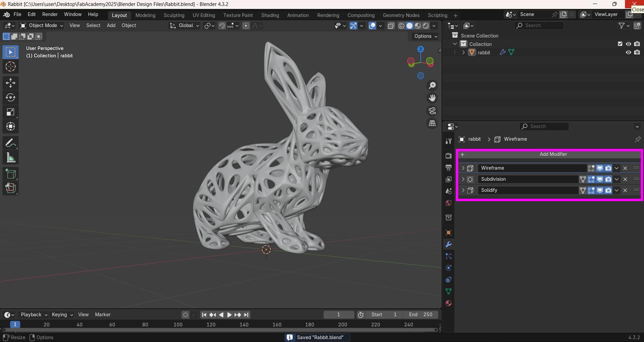Expand the Wireframe modifier panel
Screen dimensions: 644x342
(463, 168)
